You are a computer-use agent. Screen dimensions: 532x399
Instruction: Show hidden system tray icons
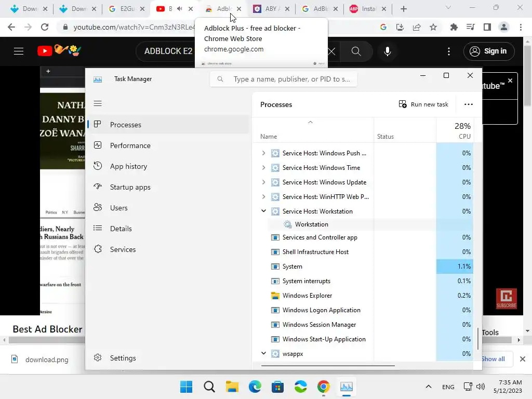429,387
